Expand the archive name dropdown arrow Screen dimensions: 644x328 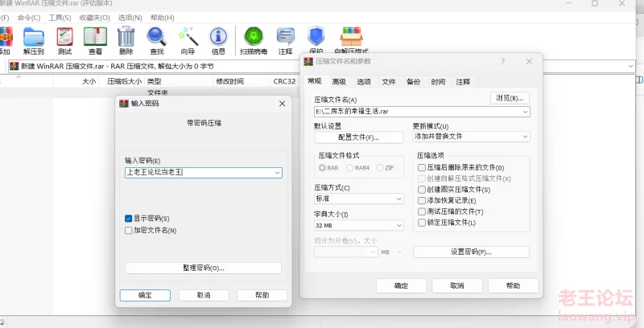pos(525,112)
